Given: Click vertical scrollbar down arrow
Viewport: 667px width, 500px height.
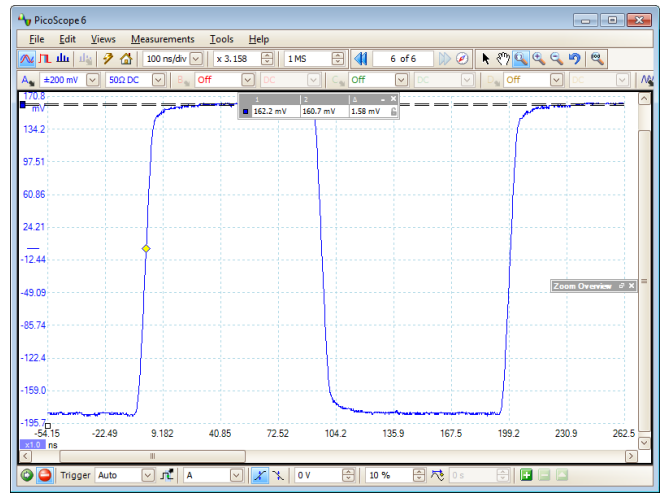Looking at the screenshot, I should tap(644, 443).
